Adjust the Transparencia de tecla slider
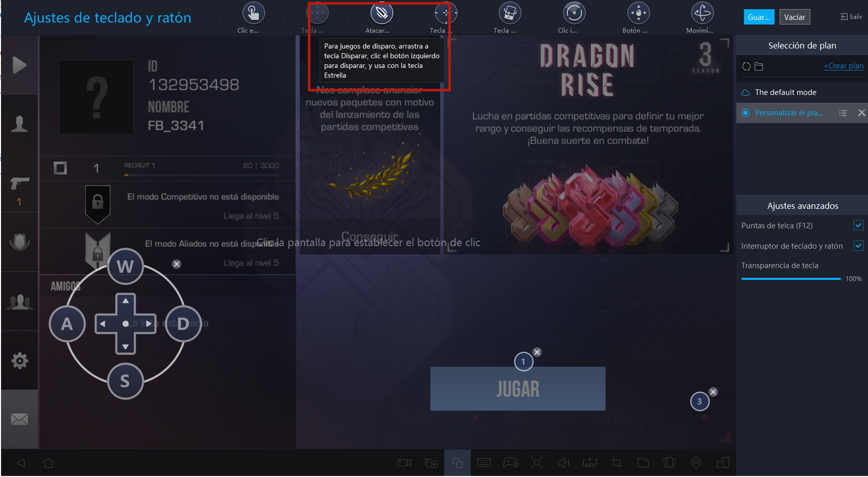The height and width of the screenshot is (477, 868). [x=791, y=278]
